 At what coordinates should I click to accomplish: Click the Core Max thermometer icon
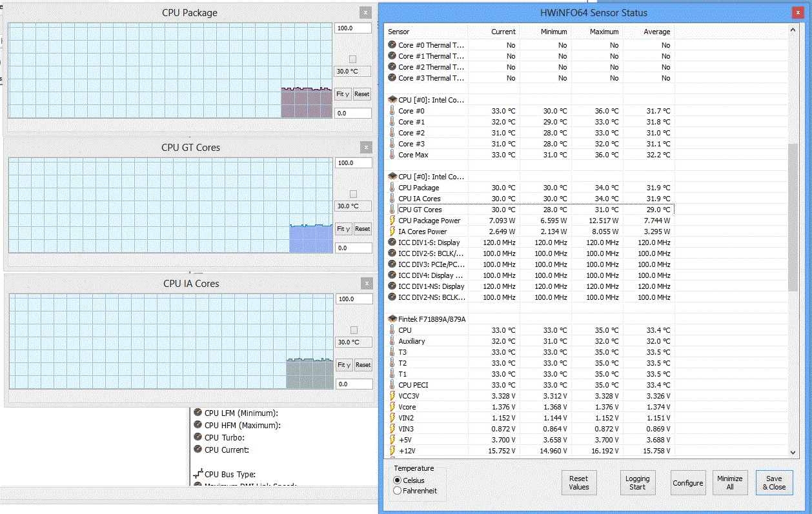point(392,155)
